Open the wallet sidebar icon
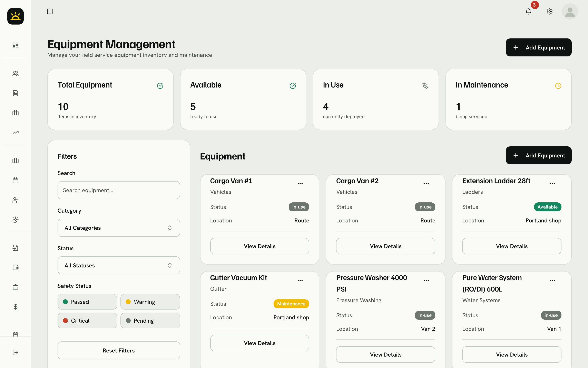588x368 pixels. (15, 267)
